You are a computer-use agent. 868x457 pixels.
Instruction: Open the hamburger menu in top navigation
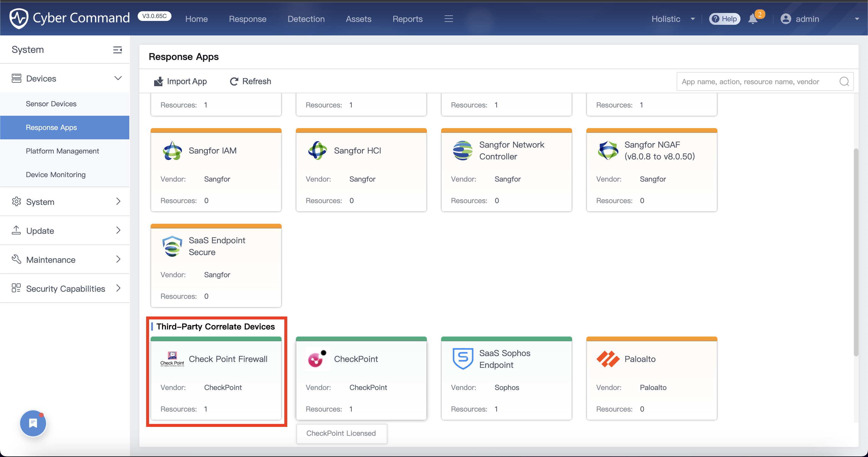448,19
